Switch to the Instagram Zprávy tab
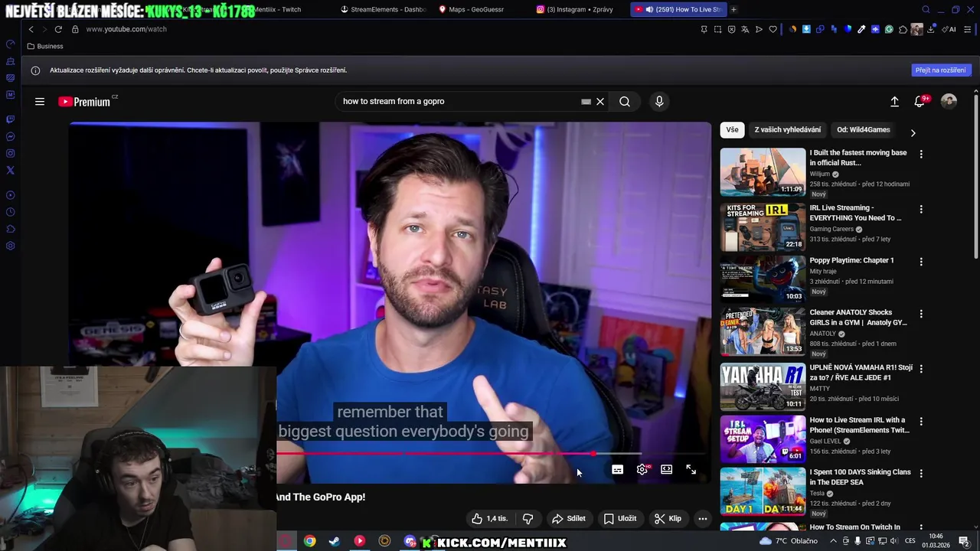 coord(578,9)
